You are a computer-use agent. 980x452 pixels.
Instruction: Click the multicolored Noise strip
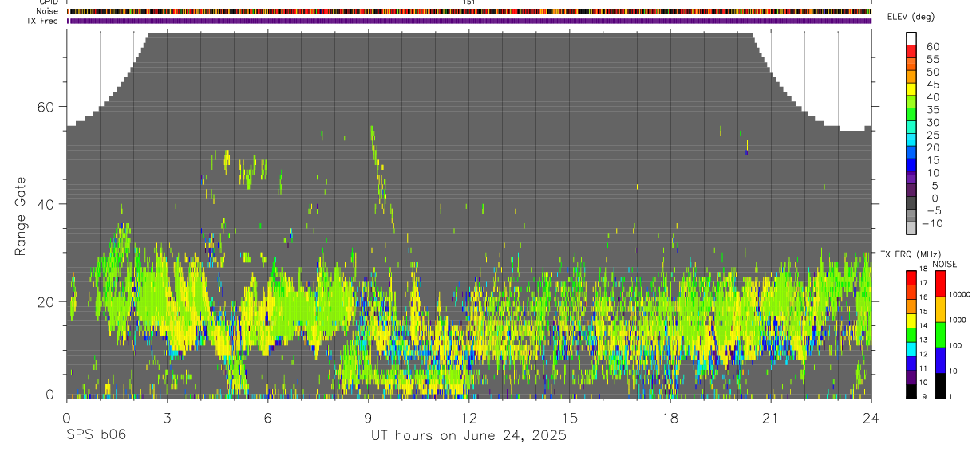[x=469, y=11]
